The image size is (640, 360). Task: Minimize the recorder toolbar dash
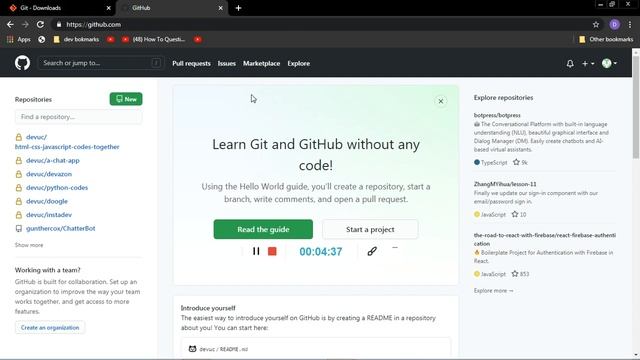(x=395, y=248)
